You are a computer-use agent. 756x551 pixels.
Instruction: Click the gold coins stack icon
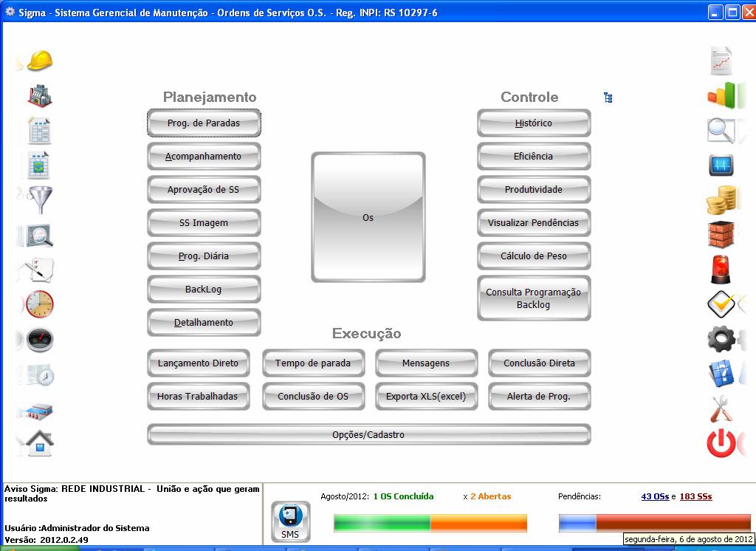tap(722, 200)
